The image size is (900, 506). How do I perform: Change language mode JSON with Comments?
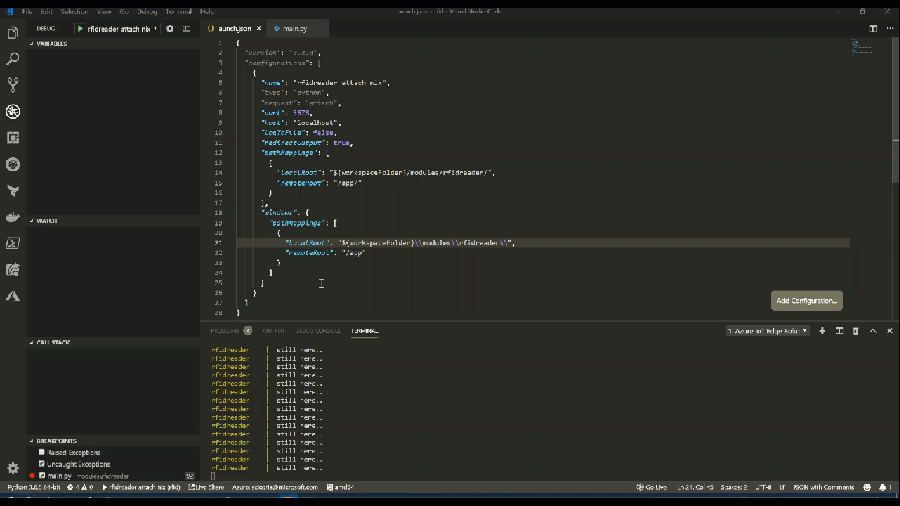824,487
